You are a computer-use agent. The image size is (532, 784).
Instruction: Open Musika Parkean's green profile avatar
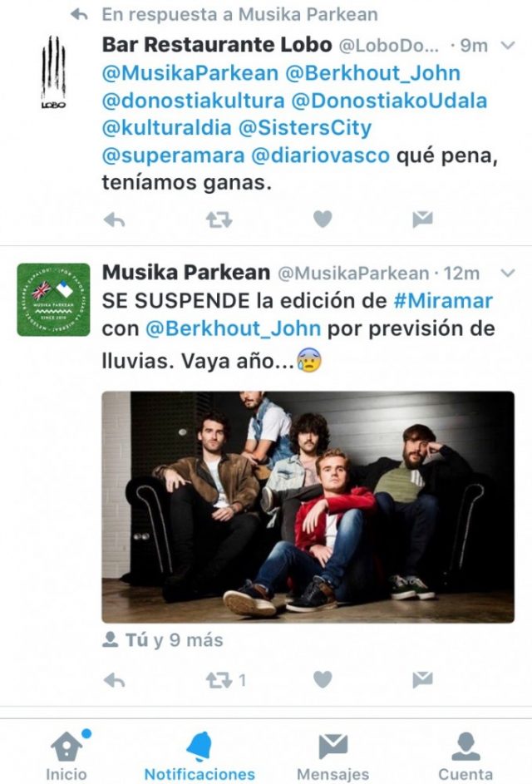(53, 299)
